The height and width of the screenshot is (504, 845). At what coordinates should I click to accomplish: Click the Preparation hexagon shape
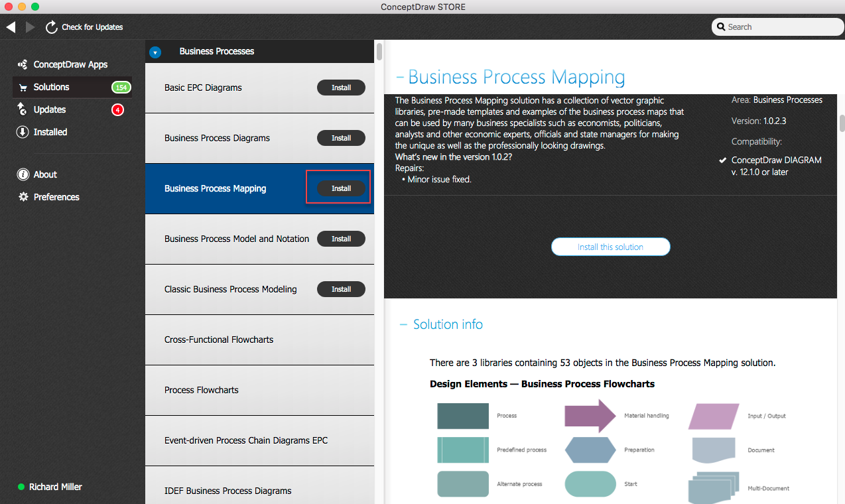click(590, 450)
